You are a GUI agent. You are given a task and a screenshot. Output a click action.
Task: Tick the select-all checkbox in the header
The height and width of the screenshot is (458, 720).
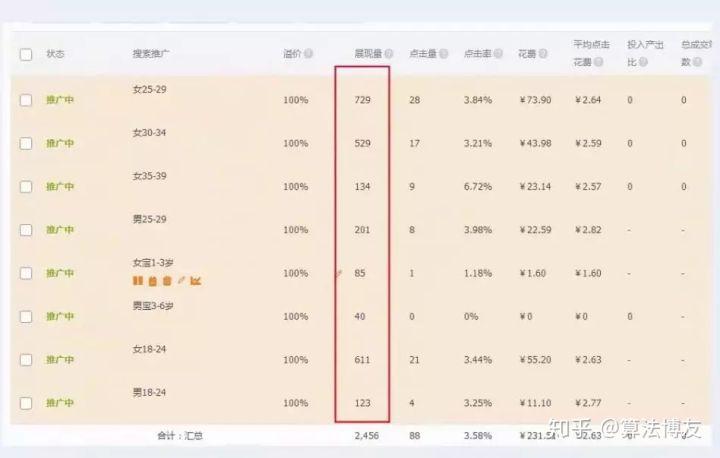pyautogui.click(x=26, y=54)
